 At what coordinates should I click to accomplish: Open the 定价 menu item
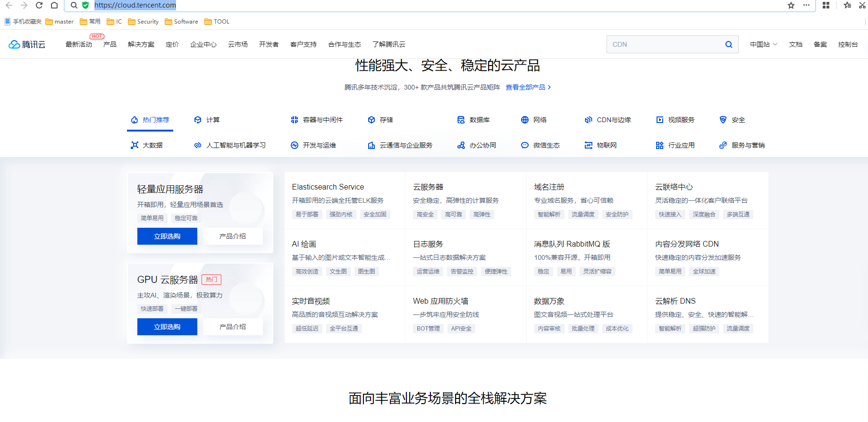click(172, 44)
